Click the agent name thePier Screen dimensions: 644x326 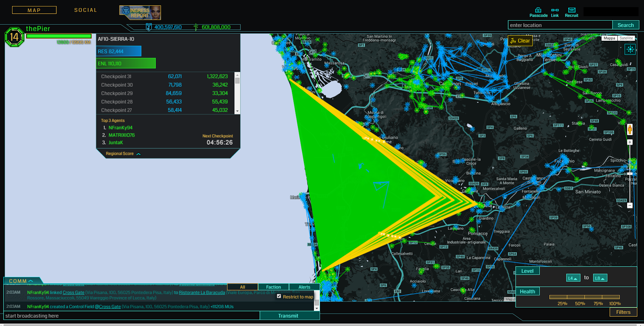(38, 29)
